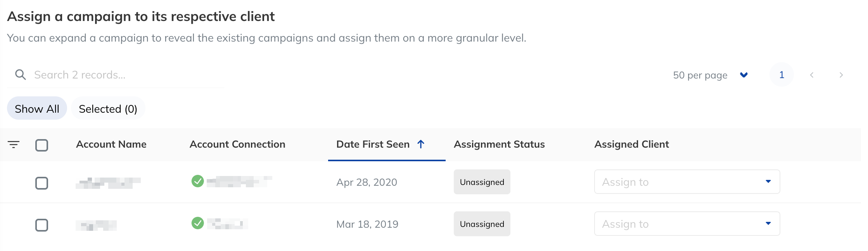Click green check icon in Mar 18, 2019 row
Viewport: 868px width, 251px height.
coord(197,223)
